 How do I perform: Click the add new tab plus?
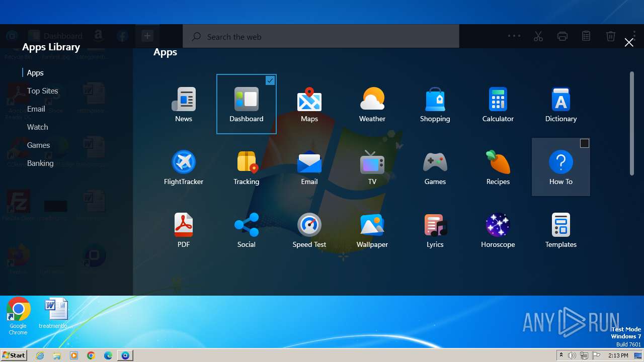point(147,36)
